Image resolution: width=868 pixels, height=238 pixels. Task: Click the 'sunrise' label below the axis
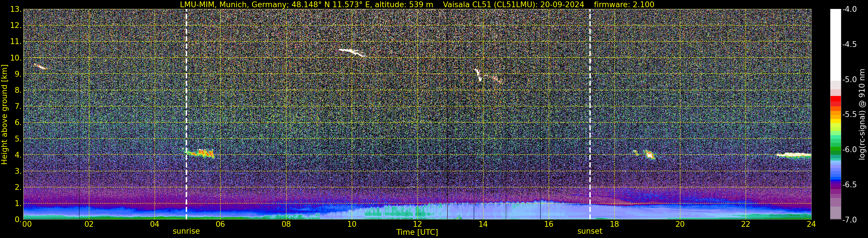click(x=186, y=231)
